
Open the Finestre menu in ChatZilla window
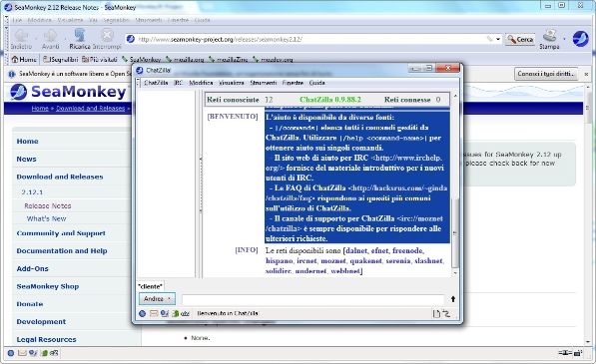click(x=293, y=83)
